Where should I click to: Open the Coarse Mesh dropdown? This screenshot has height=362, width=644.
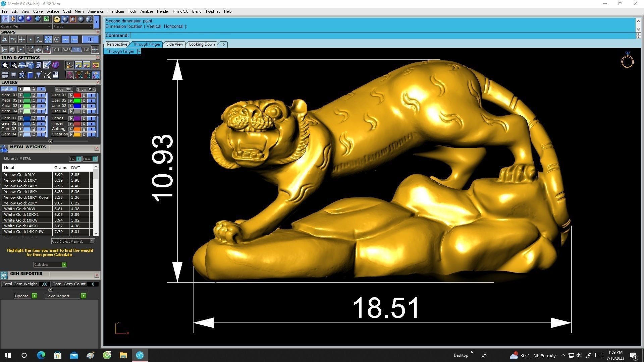coord(26,26)
